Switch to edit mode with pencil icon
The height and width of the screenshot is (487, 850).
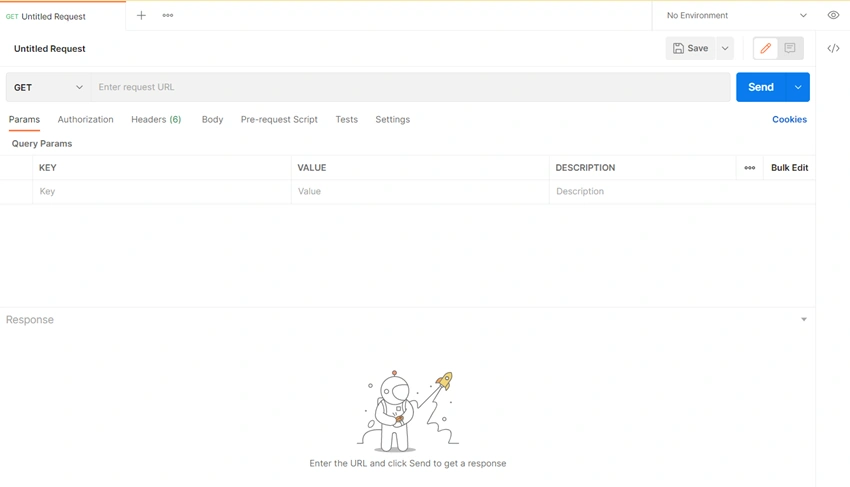pos(765,48)
